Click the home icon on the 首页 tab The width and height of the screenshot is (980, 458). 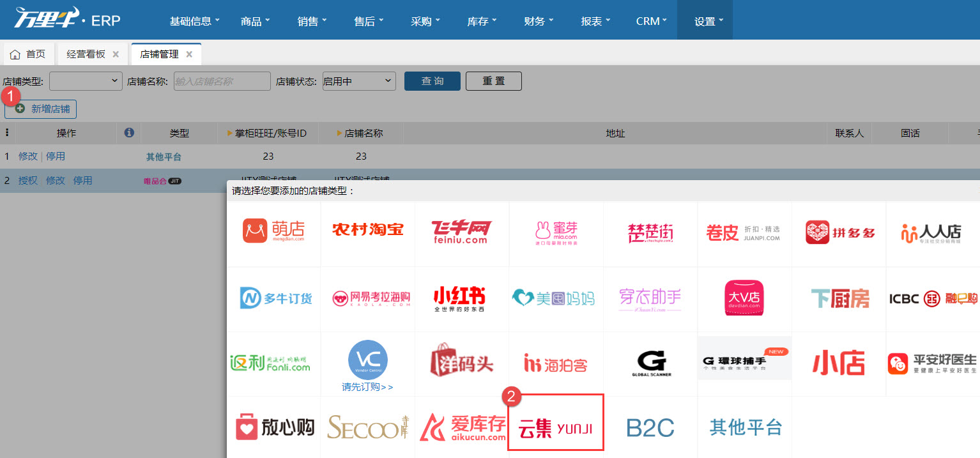[15, 54]
